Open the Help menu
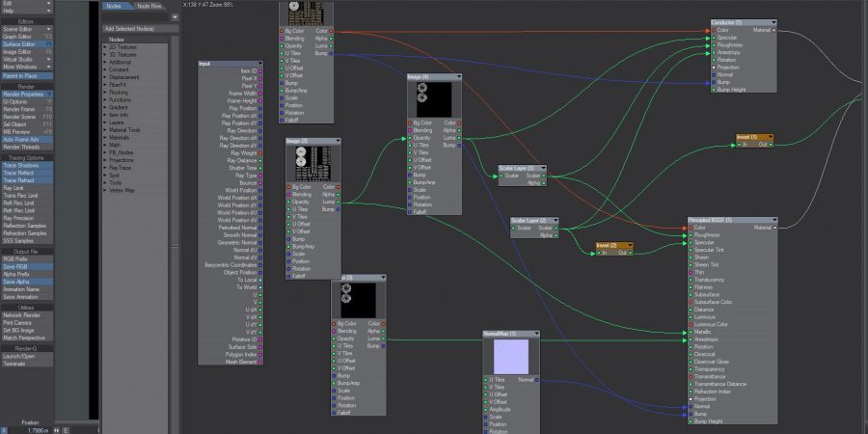 28,11
